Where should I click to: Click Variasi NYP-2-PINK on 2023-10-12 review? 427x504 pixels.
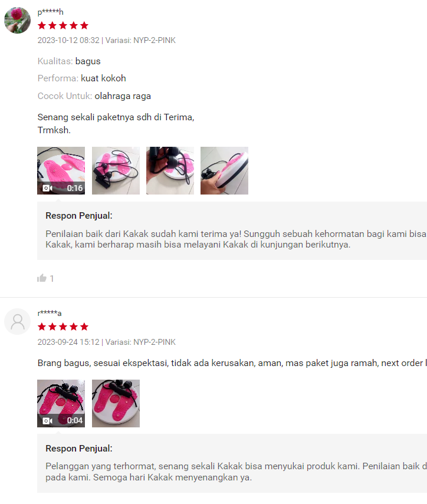coord(140,40)
